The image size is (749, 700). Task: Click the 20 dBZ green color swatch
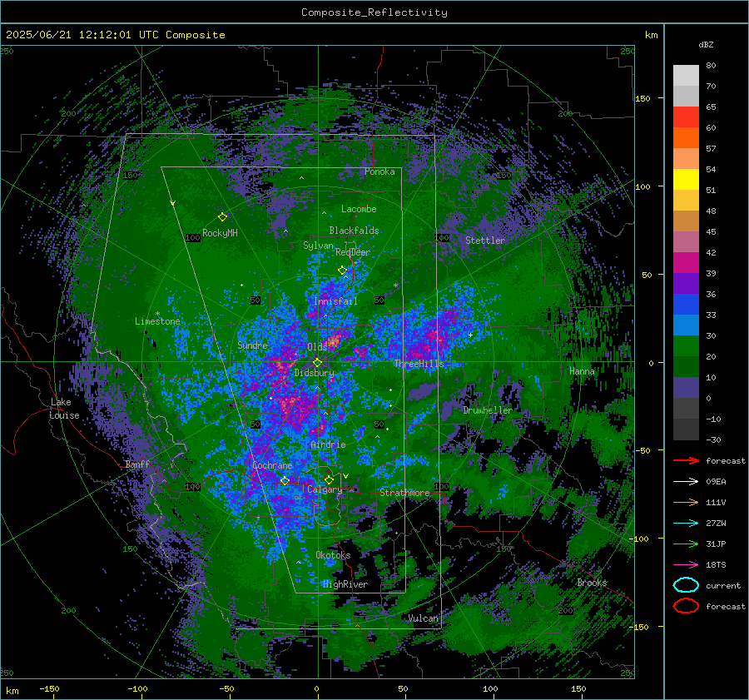(686, 366)
